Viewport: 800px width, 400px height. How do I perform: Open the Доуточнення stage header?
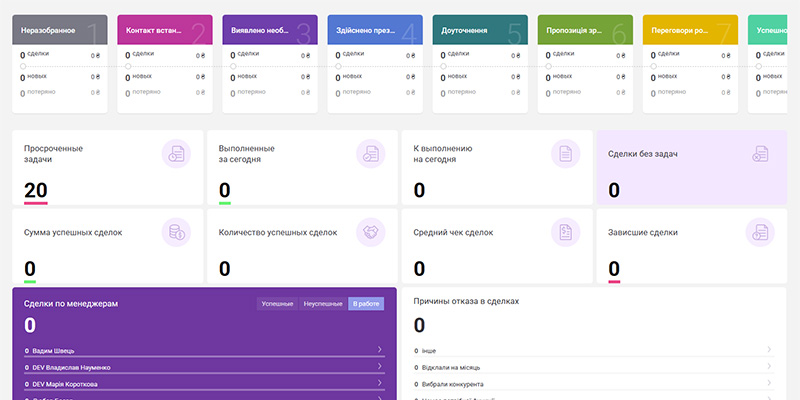tap(480, 30)
